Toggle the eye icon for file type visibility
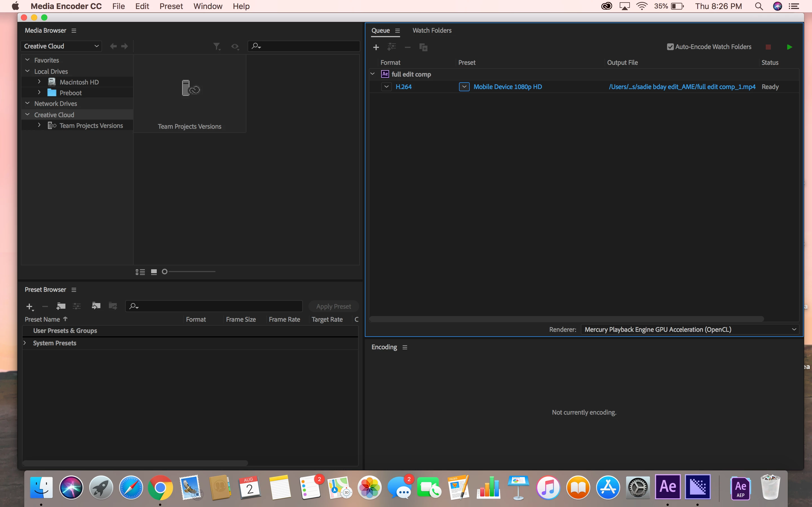The width and height of the screenshot is (812, 507). tap(235, 46)
